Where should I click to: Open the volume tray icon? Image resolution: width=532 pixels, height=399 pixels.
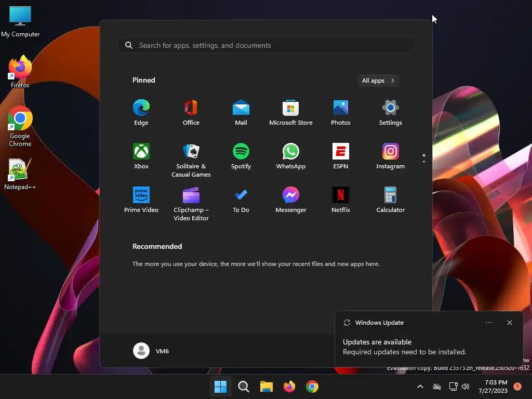(465, 387)
